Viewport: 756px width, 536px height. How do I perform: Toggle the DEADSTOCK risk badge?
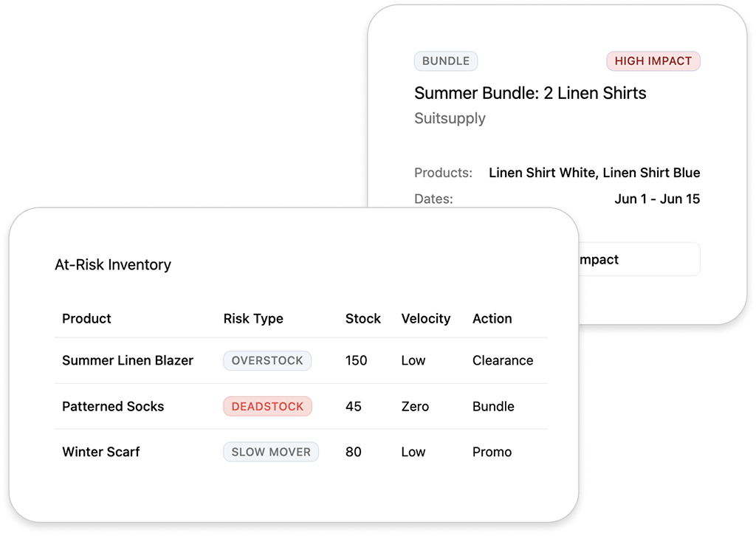[x=267, y=406]
